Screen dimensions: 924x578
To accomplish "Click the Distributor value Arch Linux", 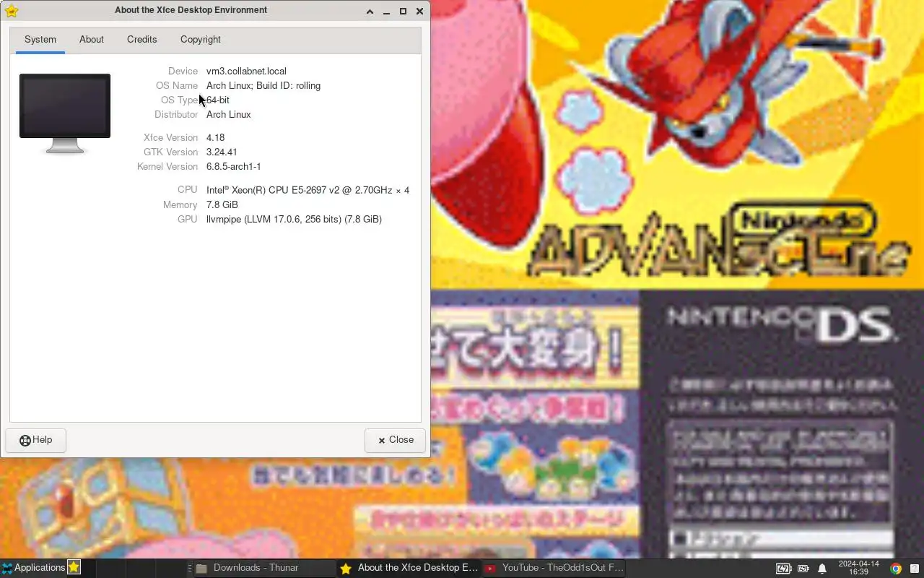I will click(x=229, y=114).
